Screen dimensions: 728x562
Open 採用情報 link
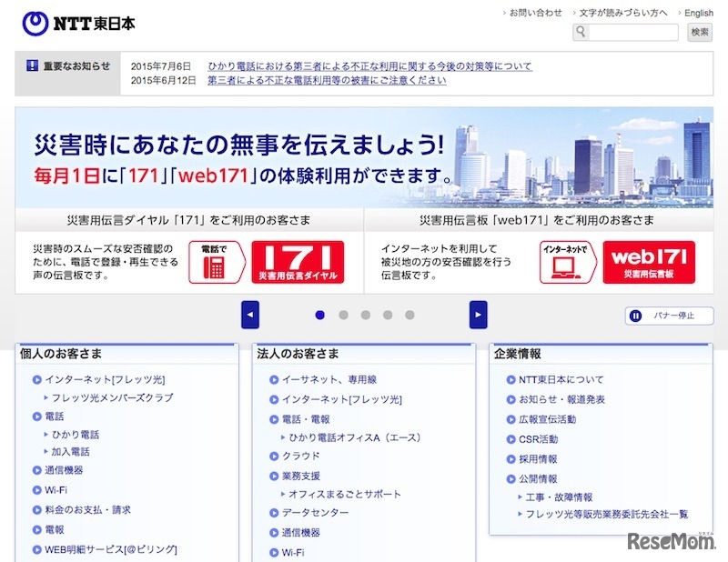point(538,459)
